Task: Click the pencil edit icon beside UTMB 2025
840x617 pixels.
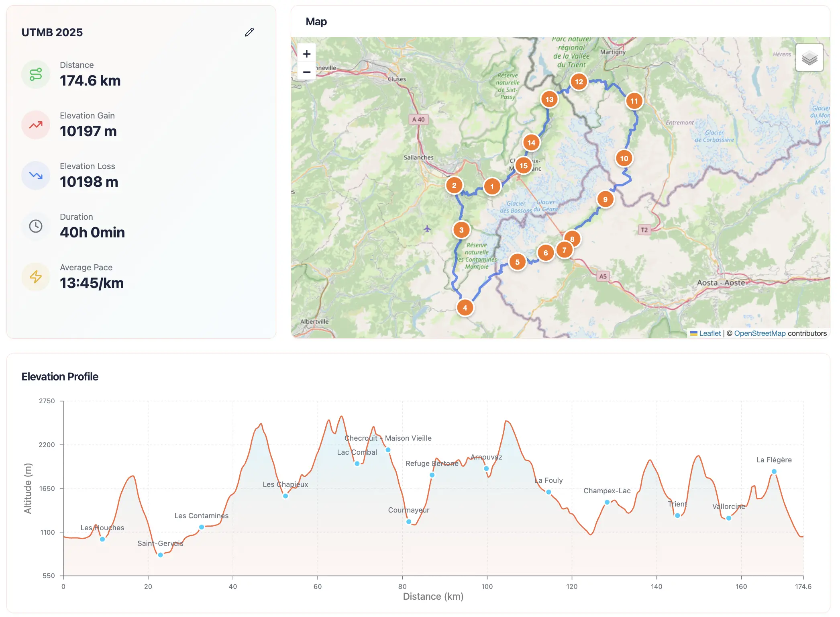Action: [249, 32]
